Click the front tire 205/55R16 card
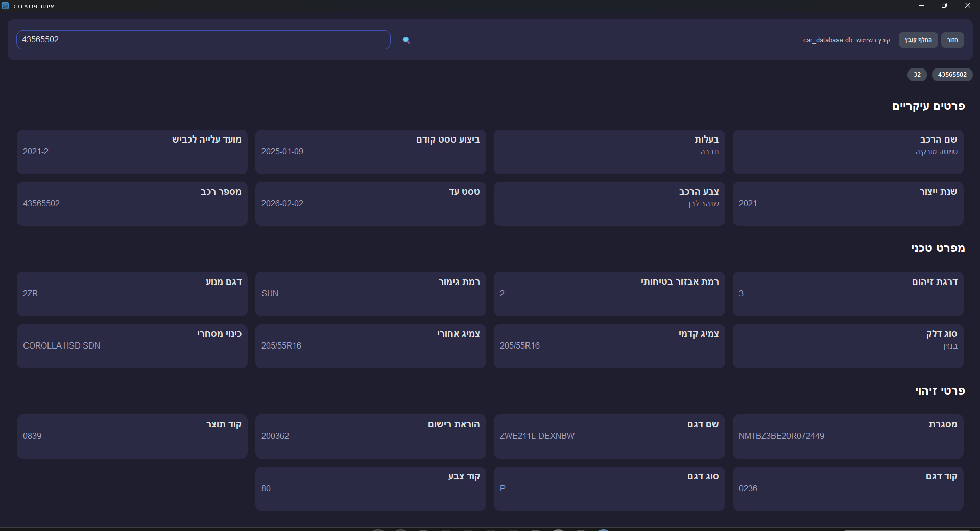This screenshot has width=980, height=531. pos(609,345)
